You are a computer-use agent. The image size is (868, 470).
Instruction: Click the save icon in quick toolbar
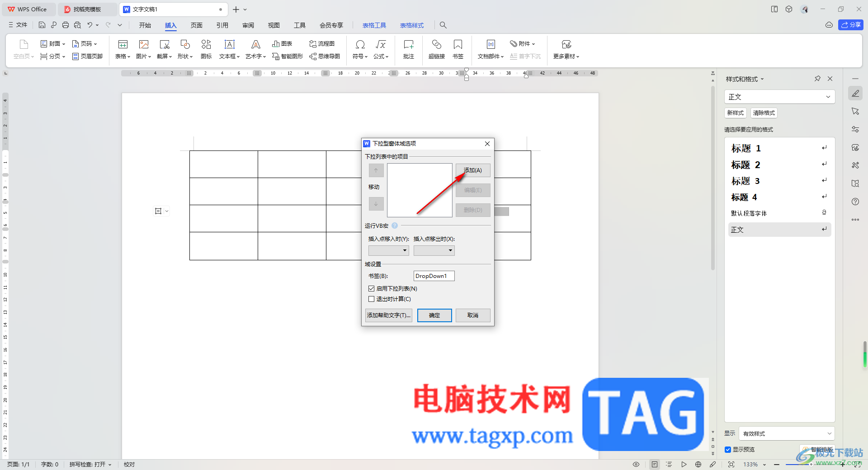point(42,25)
